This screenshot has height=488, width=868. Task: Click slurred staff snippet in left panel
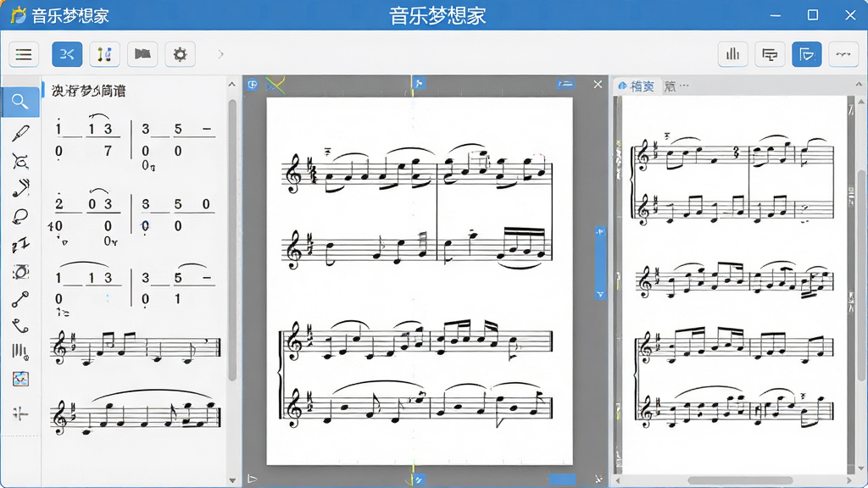click(136, 413)
